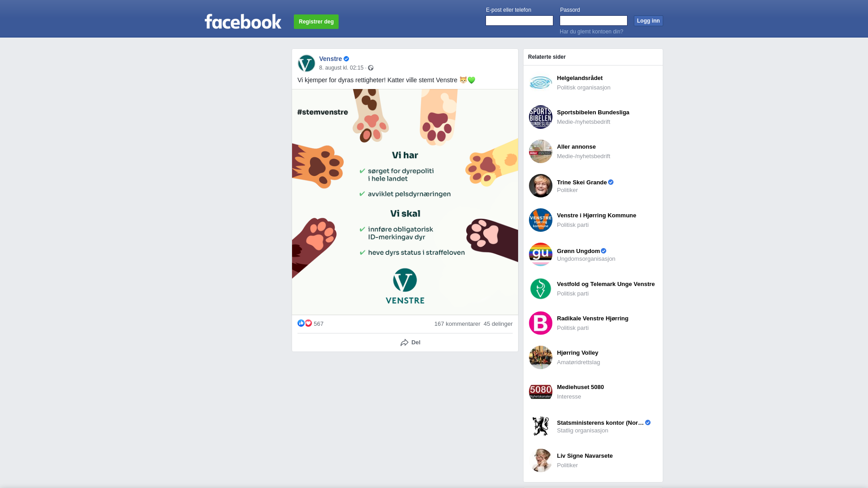Image resolution: width=868 pixels, height=488 pixels.
Task: Share the post with Del
Action: tap(410, 343)
